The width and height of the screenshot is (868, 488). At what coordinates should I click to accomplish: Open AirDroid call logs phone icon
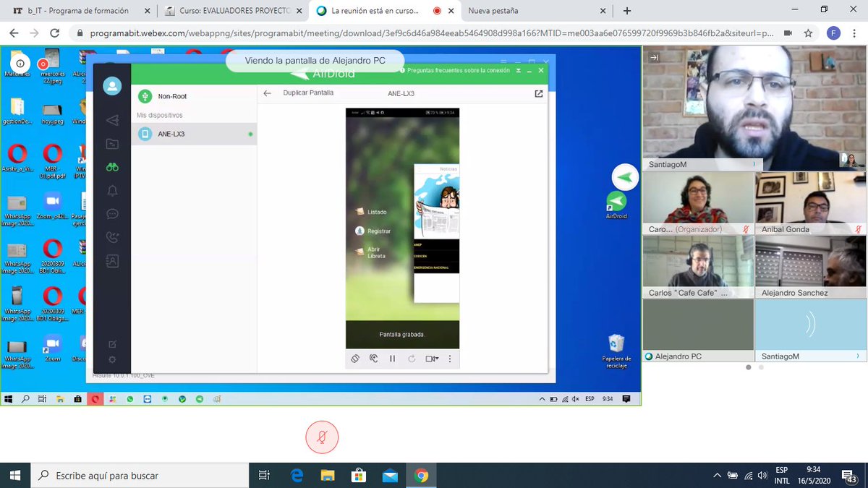click(112, 237)
